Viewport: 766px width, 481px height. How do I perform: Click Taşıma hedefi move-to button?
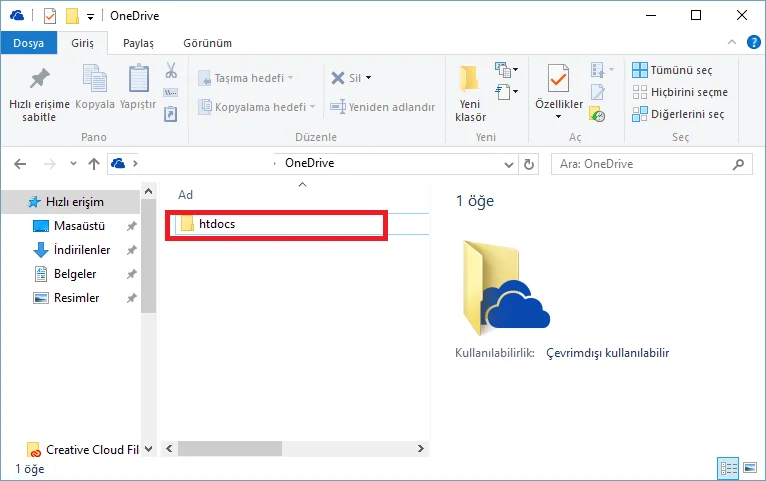(246, 78)
